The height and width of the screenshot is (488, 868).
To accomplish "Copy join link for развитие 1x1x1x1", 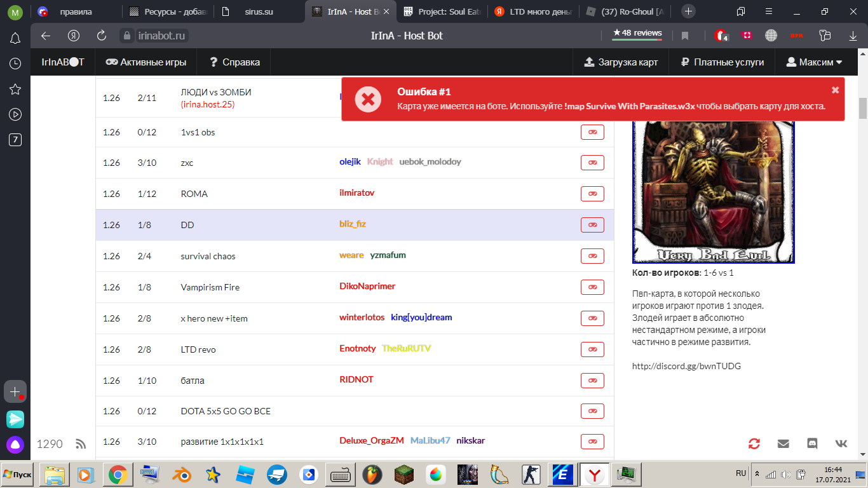I will pos(592,442).
